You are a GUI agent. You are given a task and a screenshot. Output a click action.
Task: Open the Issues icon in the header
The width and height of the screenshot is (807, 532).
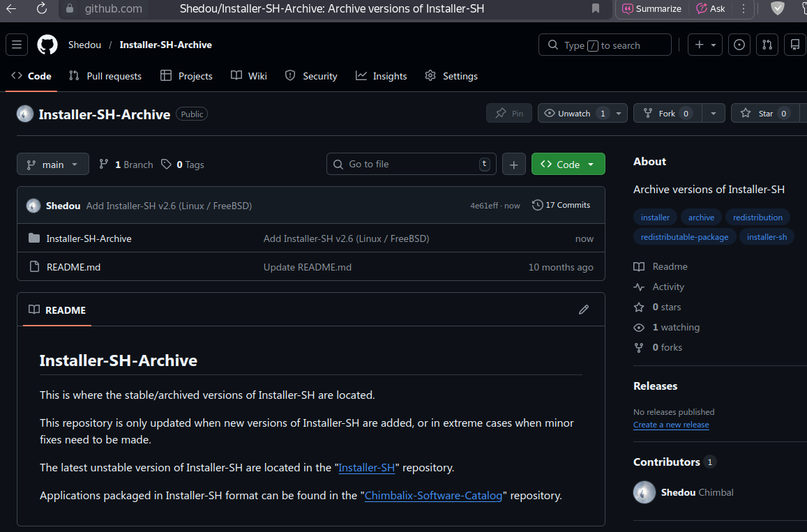pyautogui.click(x=739, y=45)
